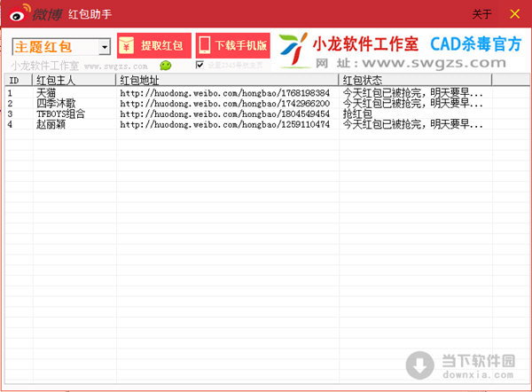The image size is (532, 392).
Task: Open the 关于 menu item
Action: coord(481,14)
